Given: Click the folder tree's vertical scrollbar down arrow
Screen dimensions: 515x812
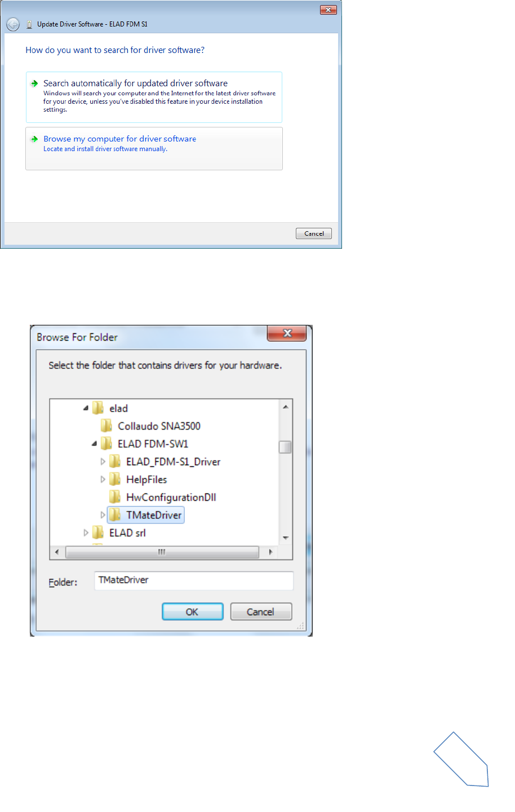Looking at the screenshot, I should 286,538.
